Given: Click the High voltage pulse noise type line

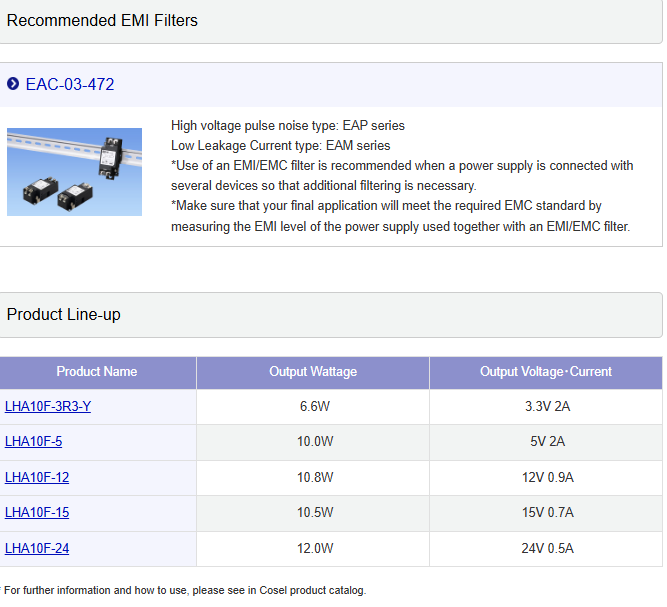Looking at the screenshot, I should [287, 125].
